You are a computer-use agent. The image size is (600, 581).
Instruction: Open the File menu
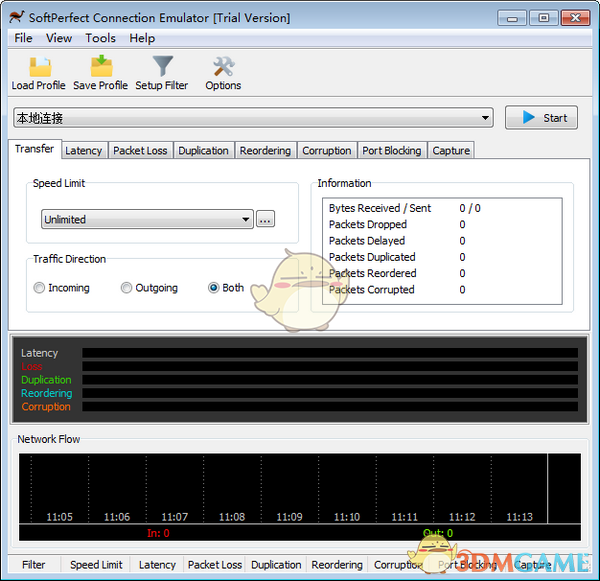tap(23, 38)
